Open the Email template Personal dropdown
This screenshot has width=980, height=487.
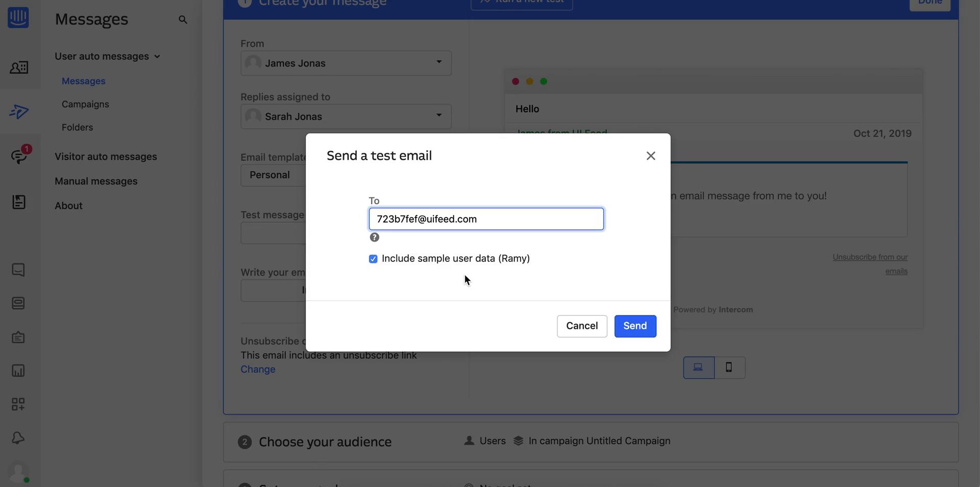pos(274,175)
